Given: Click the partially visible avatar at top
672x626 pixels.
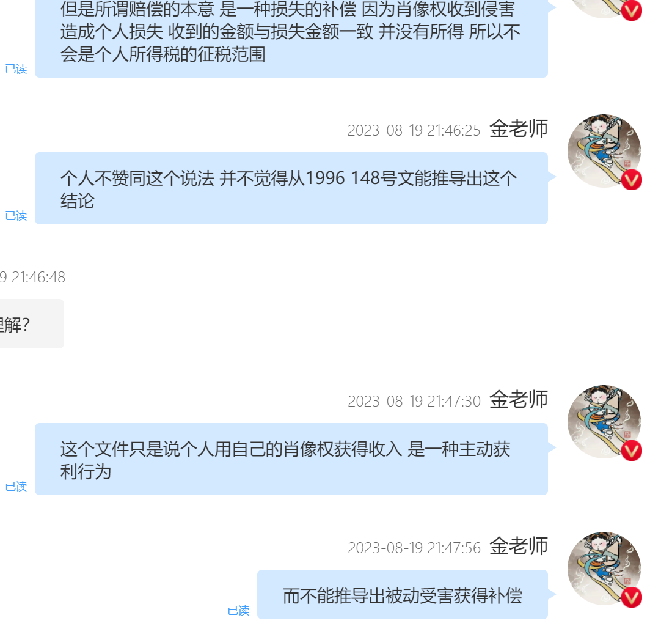Looking at the screenshot, I should (x=604, y=9).
